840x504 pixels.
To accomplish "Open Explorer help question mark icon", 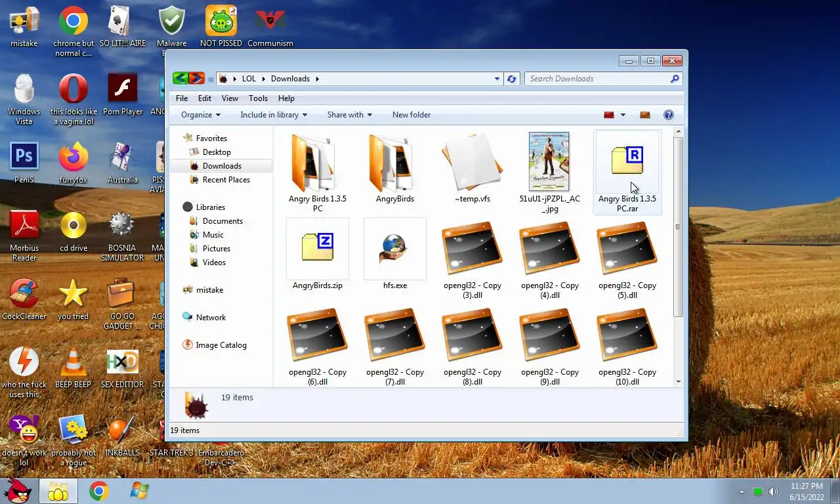I will [x=668, y=115].
